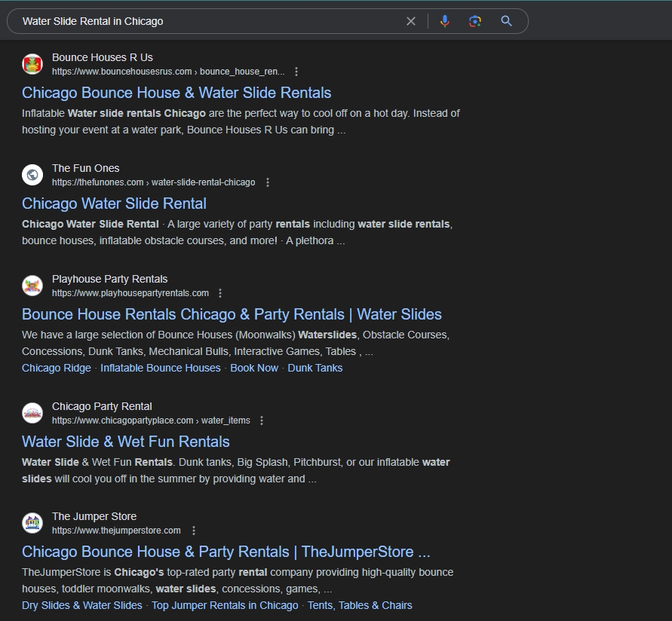672x621 pixels.
Task: Click Playhouse Party Rentals site name
Action: click(109, 280)
